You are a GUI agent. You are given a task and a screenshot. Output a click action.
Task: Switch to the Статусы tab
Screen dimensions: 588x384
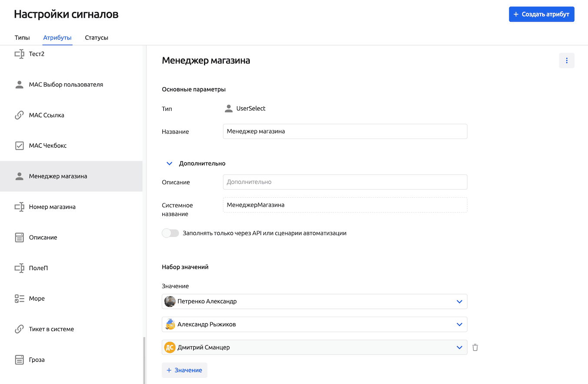96,38
